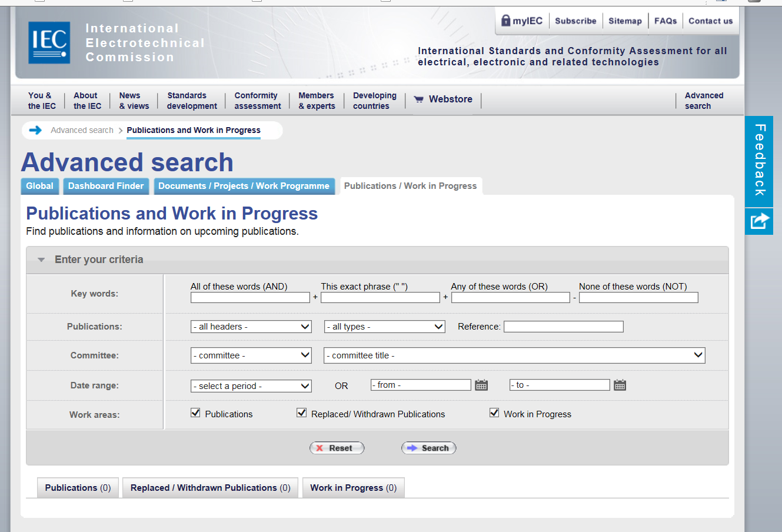Open 'Standards development' menu
Image resolution: width=782 pixels, height=532 pixels.
[x=192, y=101]
